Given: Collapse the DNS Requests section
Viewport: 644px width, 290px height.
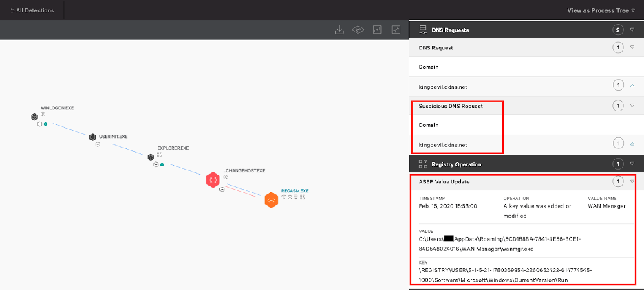Looking at the screenshot, I should click(632, 30).
